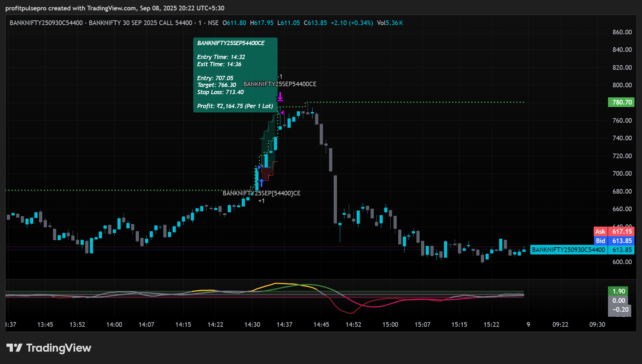Click the magenta down-arrow exit marker

pos(280,97)
